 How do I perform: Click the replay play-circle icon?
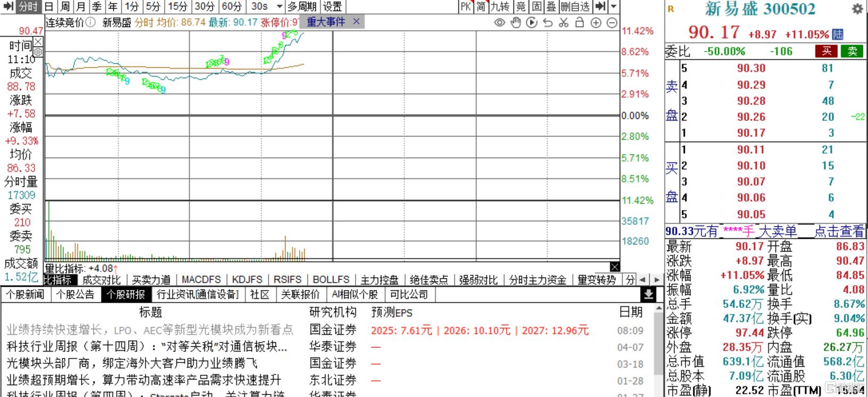(531, 22)
